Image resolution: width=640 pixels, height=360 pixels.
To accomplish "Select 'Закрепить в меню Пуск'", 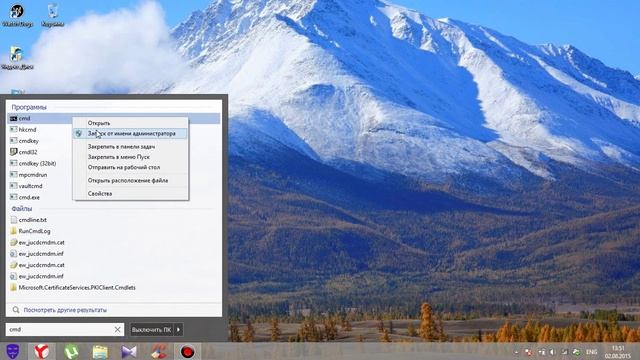I will coord(131,157).
